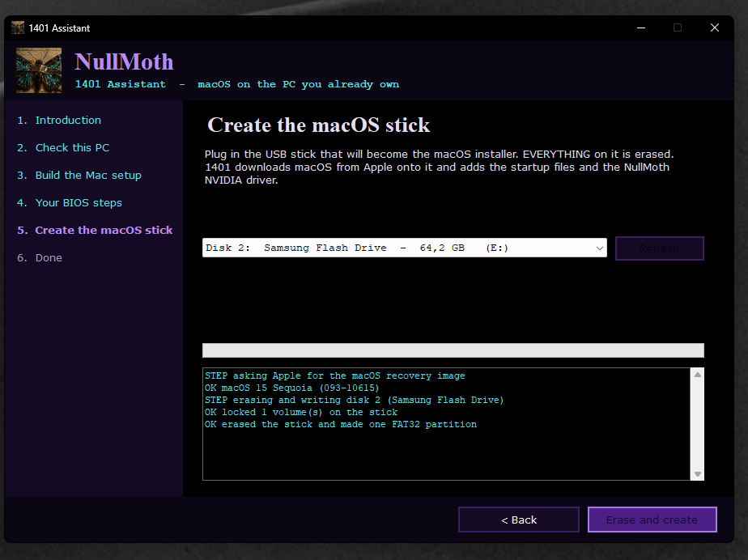Image resolution: width=748 pixels, height=560 pixels.
Task: Go to Check this PC step
Action: tap(63, 148)
